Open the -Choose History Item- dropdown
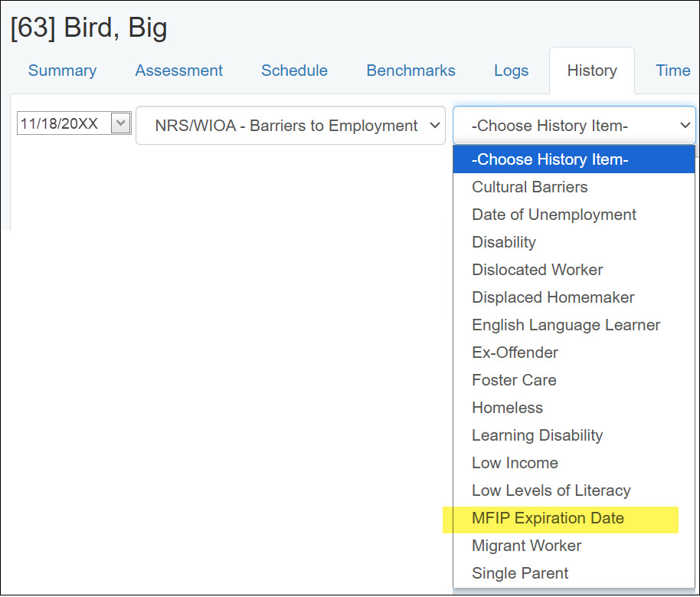 pos(574,125)
